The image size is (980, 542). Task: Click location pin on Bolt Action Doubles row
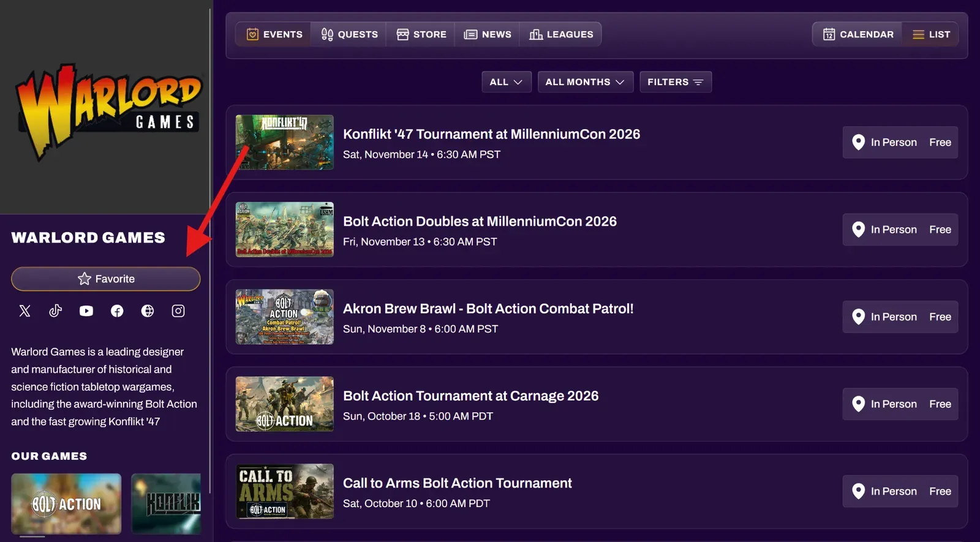pyautogui.click(x=859, y=230)
